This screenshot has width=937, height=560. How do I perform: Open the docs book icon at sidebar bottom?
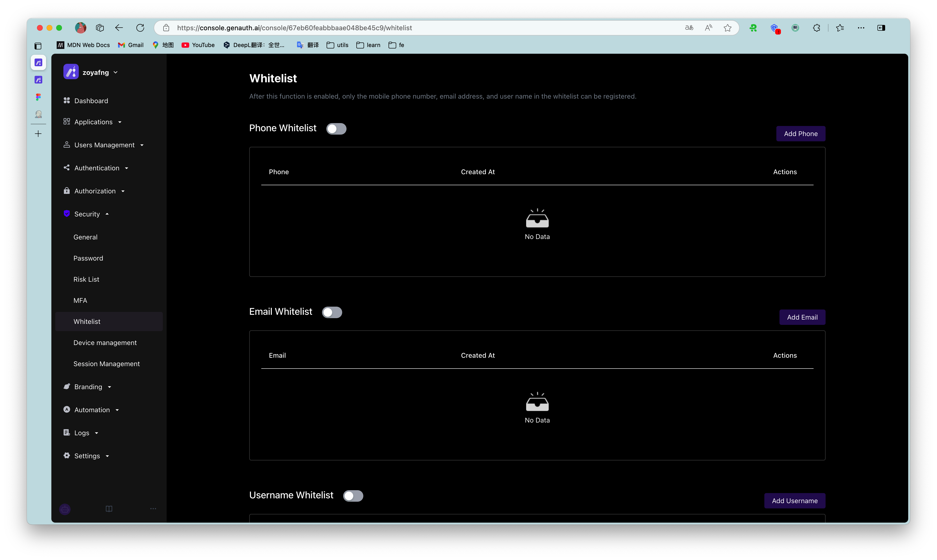point(109,509)
